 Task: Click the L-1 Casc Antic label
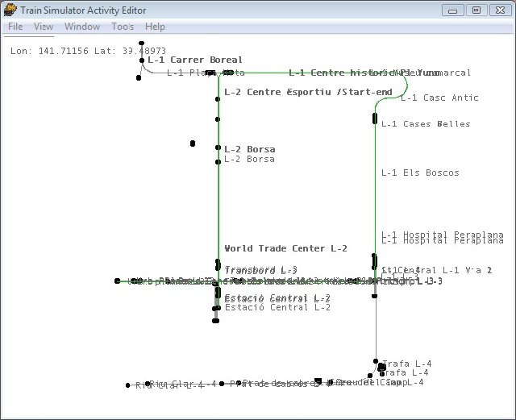pos(439,98)
